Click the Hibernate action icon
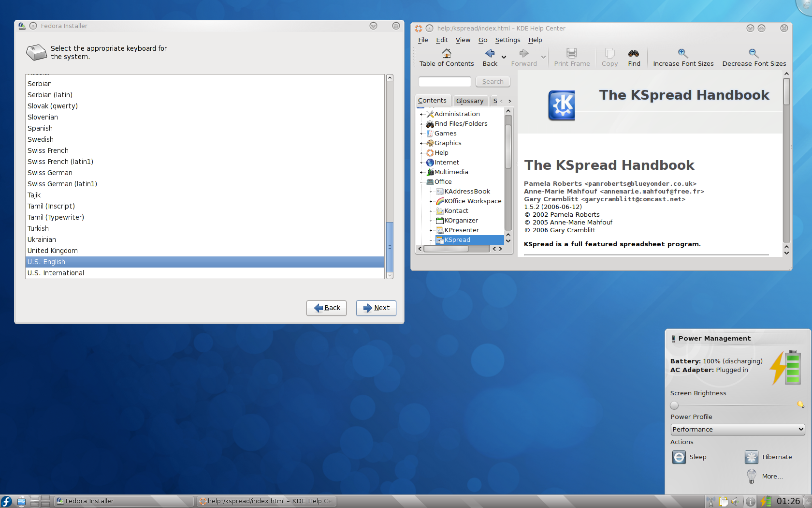Screen dimensions: 812x508 752,457
